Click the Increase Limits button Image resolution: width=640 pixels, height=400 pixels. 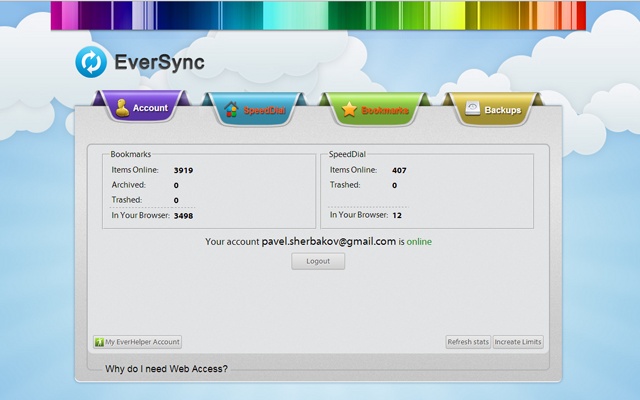[518, 342]
